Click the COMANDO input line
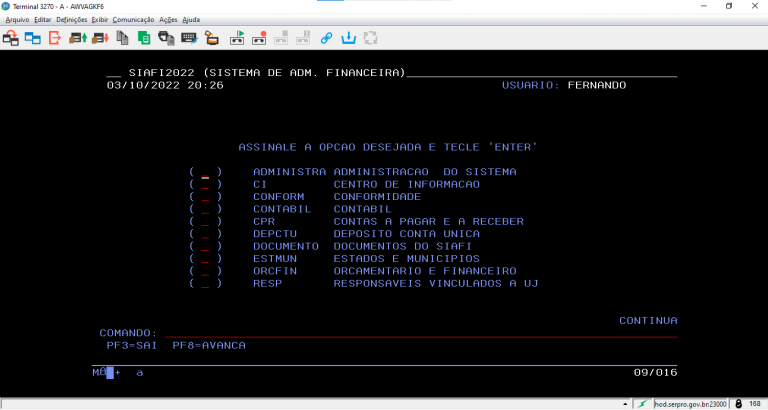The height and width of the screenshot is (410, 768). tap(420, 332)
